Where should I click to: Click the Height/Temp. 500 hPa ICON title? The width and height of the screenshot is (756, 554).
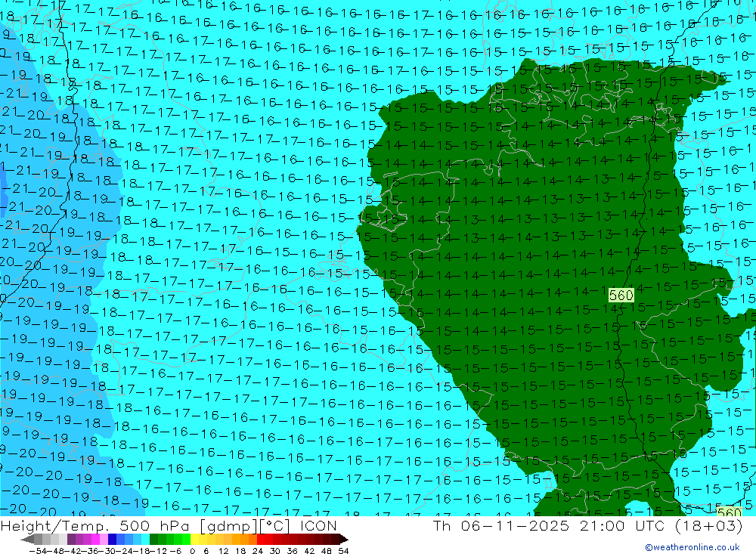tap(169, 525)
